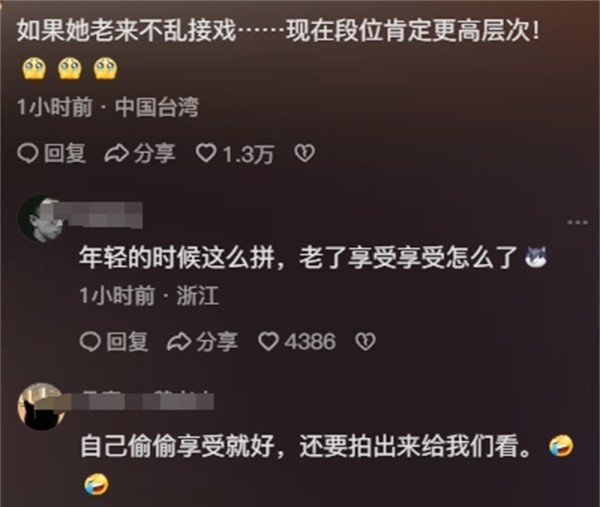Click reply speech bubble icon under Zhejiang comment
The height and width of the screenshot is (507, 600).
pyautogui.click(x=90, y=342)
